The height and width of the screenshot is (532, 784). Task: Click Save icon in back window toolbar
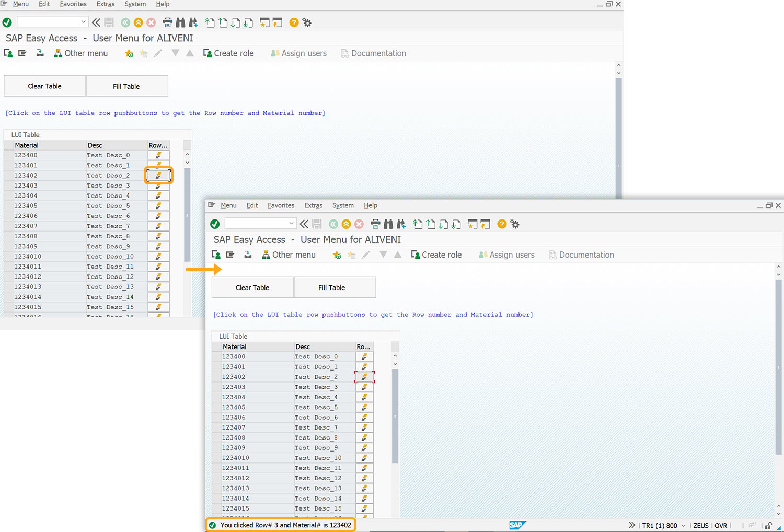point(109,22)
